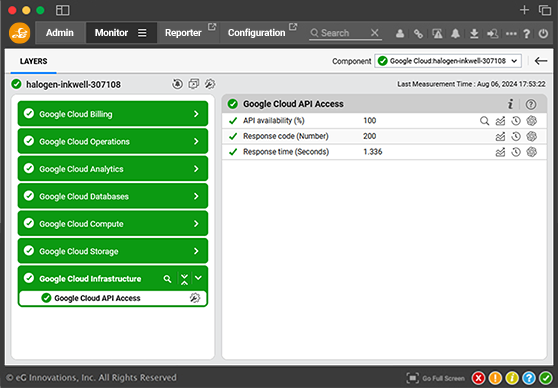Click the Go Full Screen button

tap(436, 378)
